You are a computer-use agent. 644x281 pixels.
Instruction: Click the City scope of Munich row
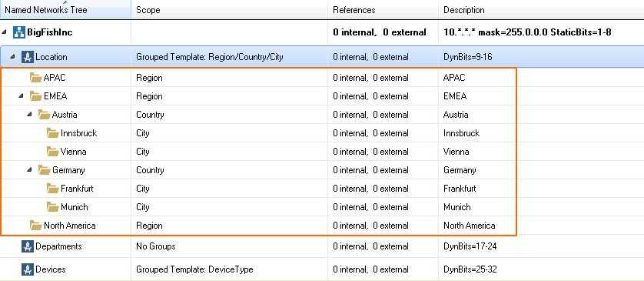[x=143, y=207]
